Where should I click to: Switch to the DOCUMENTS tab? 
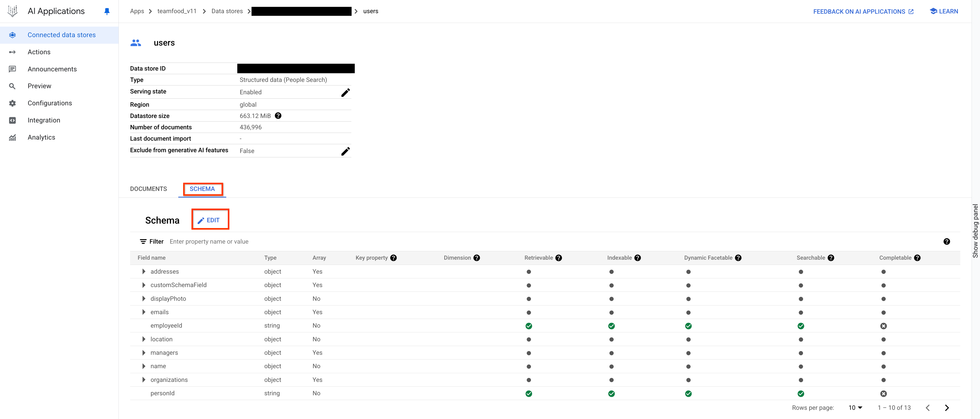pyautogui.click(x=148, y=189)
